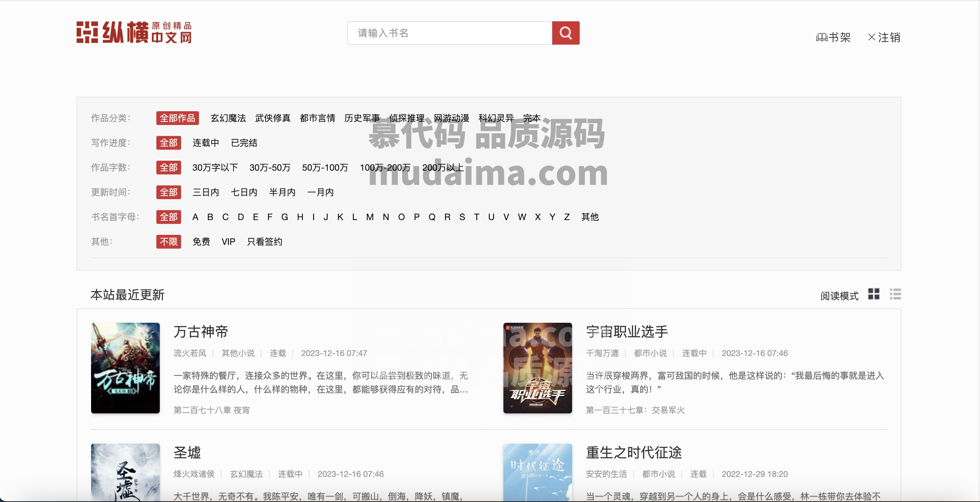Select 全部 in 写作进度 row
The width and height of the screenshot is (980, 502).
pyautogui.click(x=168, y=143)
